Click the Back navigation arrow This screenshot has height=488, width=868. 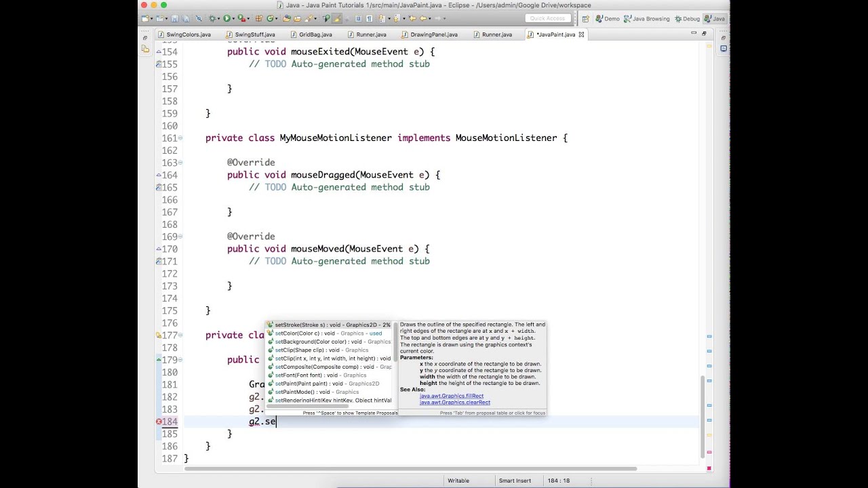click(423, 18)
